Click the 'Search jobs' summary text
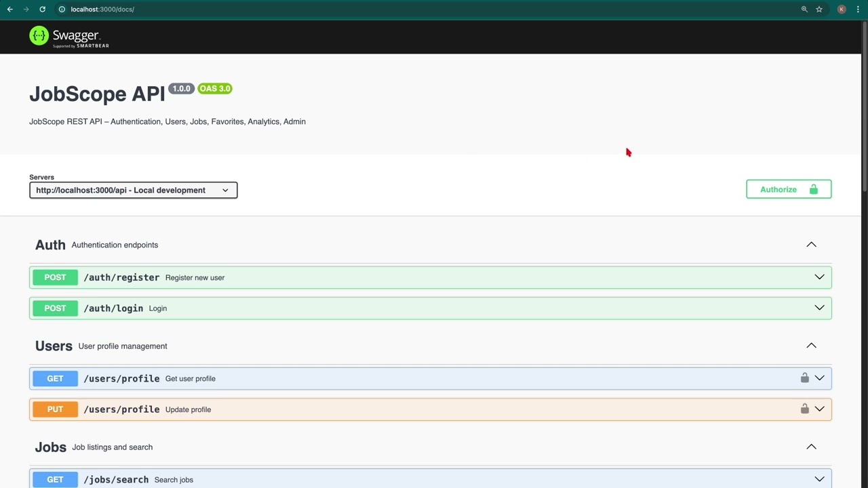This screenshot has width=868, height=488. pos(174,480)
